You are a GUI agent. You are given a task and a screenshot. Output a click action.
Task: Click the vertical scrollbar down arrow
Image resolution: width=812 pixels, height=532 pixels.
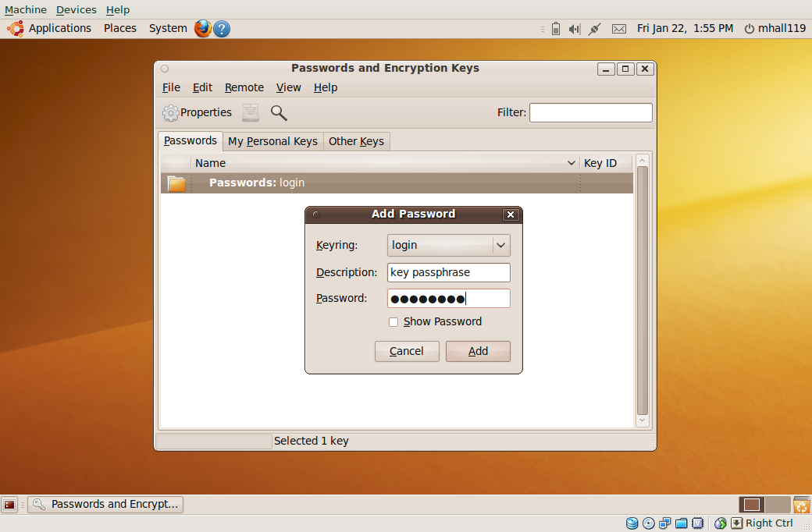(x=642, y=420)
